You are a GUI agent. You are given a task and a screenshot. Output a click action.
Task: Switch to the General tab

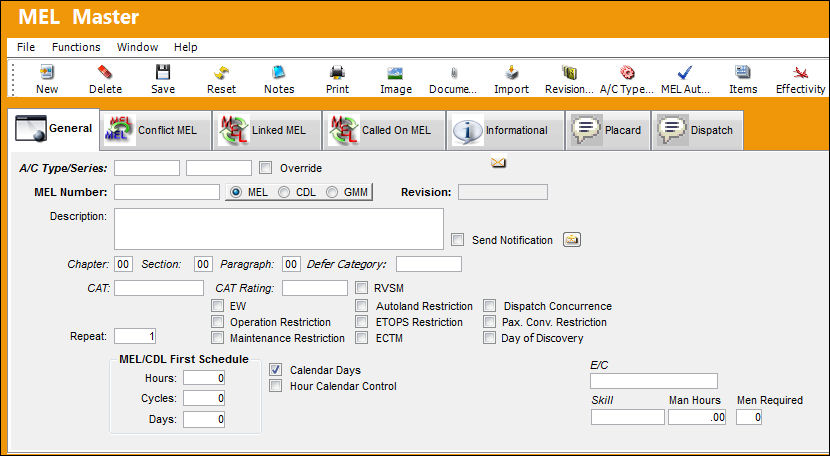pos(53,129)
